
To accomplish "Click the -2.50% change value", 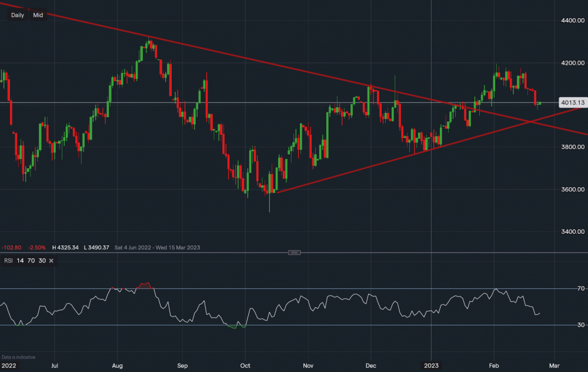I will click(36, 247).
